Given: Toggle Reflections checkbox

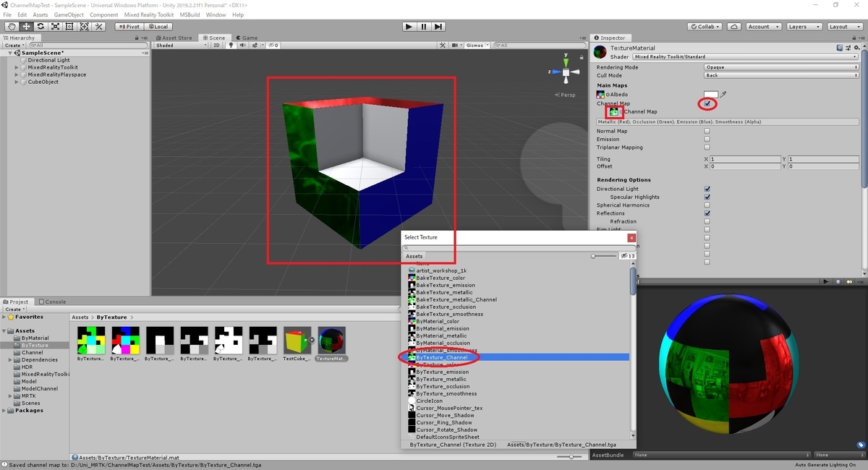Looking at the screenshot, I should tap(707, 213).
